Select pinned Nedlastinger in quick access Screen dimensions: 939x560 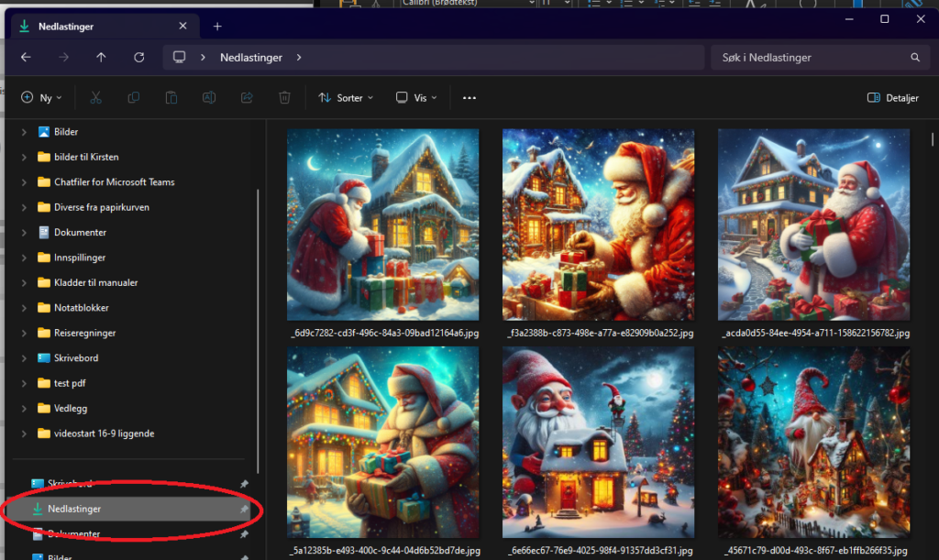[74, 509]
